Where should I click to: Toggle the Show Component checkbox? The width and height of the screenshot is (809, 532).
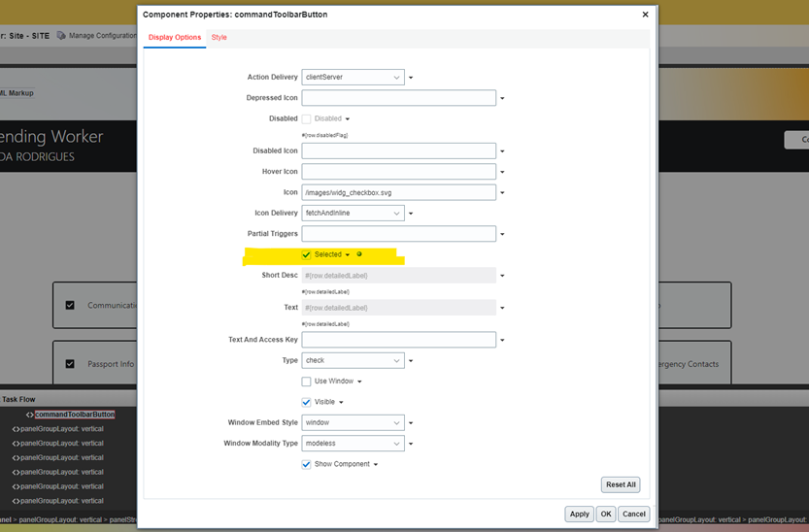307,464
